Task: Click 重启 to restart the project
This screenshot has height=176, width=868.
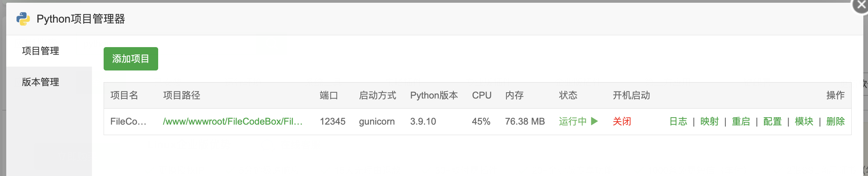Action: pos(741,121)
